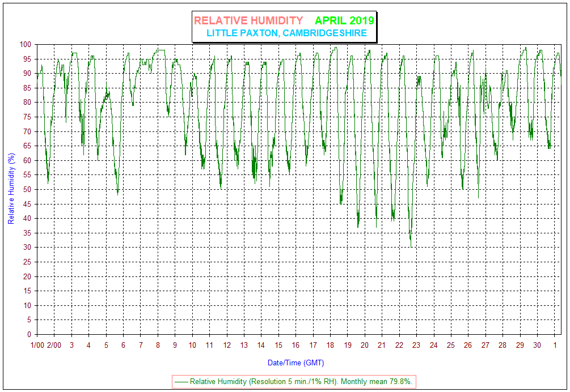Click the Date/Time (GMT) x-axis label
The image size is (570, 392).
295,363
